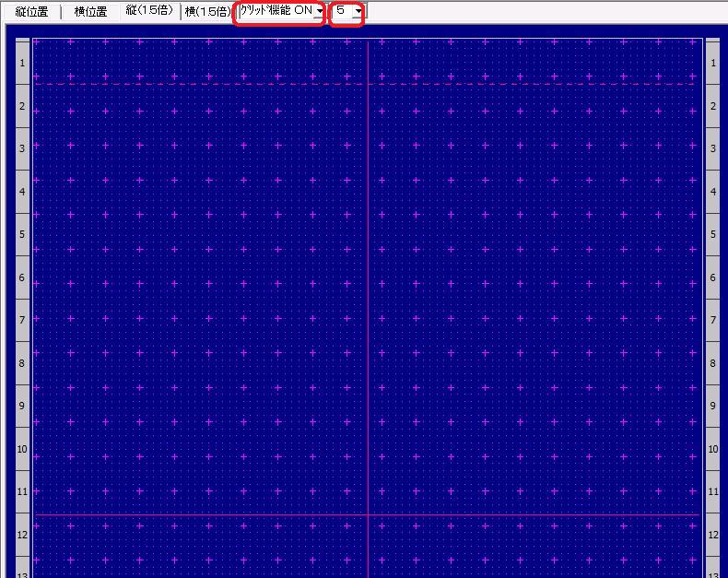Switch to the 縦位置 tab
Image resolution: width=728 pixels, height=578 pixels.
(x=31, y=12)
